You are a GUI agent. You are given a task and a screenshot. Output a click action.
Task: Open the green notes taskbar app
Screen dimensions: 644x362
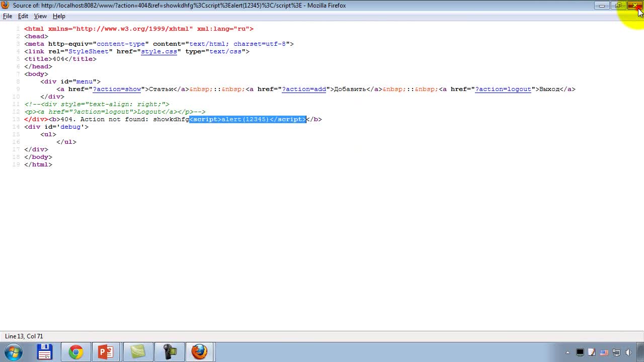[137, 352]
